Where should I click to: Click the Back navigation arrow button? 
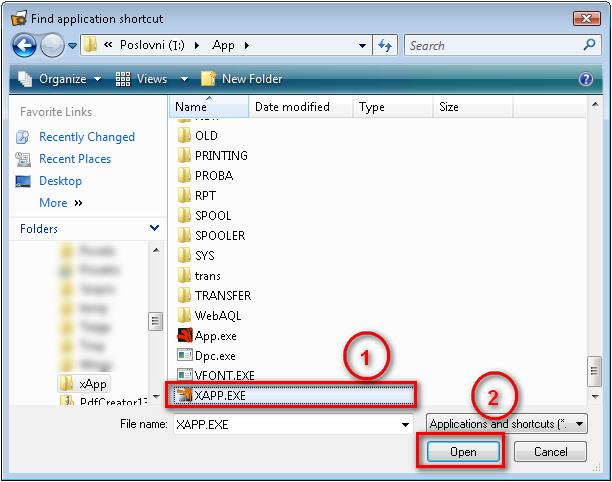pos(25,45)
